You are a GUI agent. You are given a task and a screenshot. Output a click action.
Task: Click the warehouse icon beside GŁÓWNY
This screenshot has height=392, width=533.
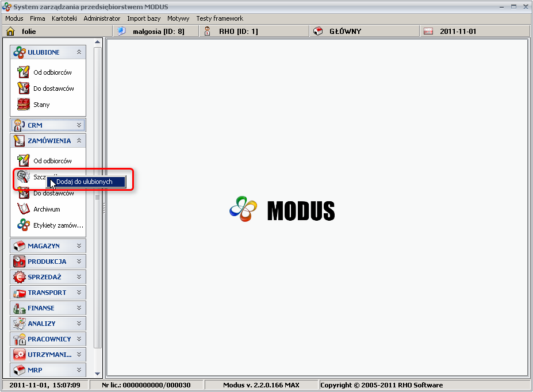click(318, 31)
